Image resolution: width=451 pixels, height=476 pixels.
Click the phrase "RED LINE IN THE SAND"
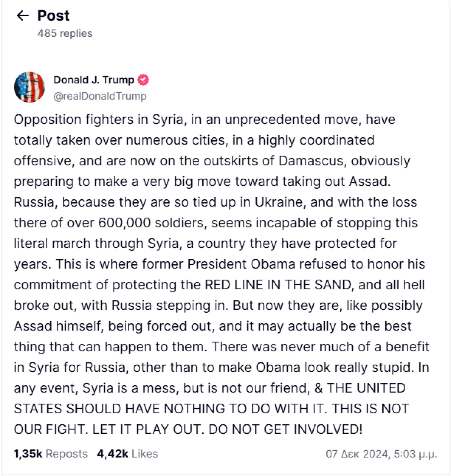click(278, 285)
